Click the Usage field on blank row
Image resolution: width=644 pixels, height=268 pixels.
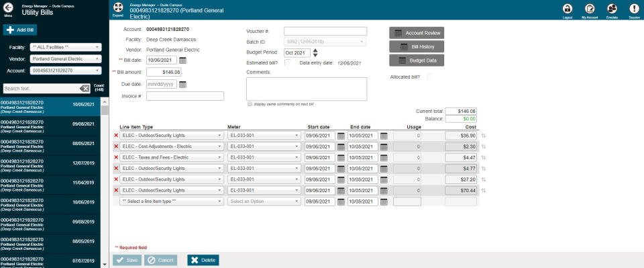click(x=407, y=202)
